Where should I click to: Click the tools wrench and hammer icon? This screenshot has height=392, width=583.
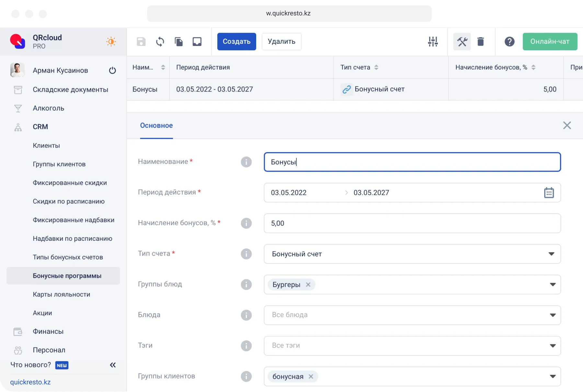click(462, 41)
